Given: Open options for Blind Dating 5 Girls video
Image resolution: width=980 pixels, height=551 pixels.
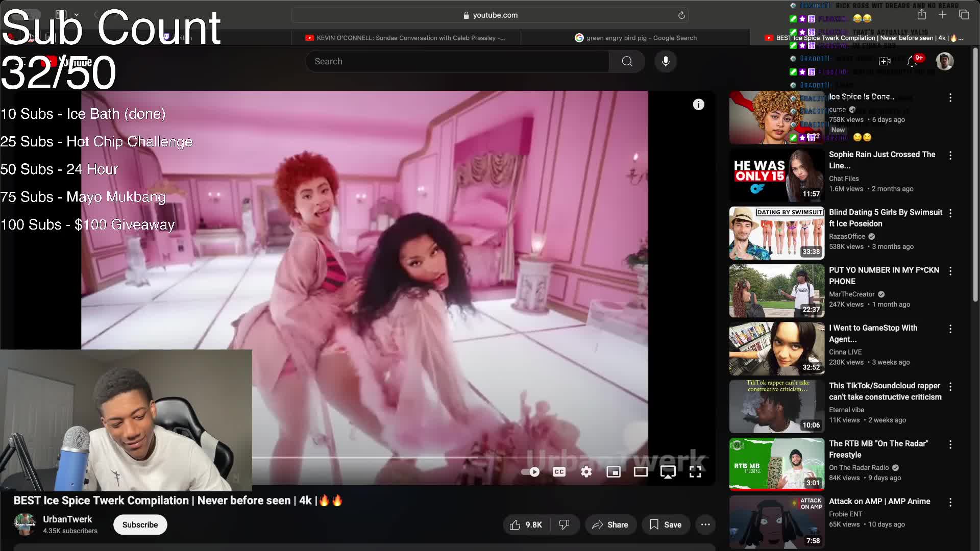Looking at the screenshot, I should click(950, 213).
